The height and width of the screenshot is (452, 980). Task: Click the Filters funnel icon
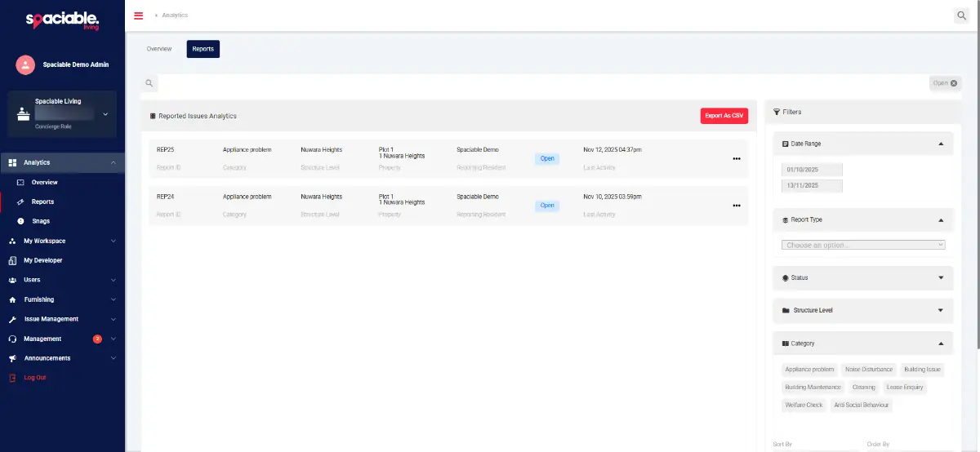[x=776, y=112]
